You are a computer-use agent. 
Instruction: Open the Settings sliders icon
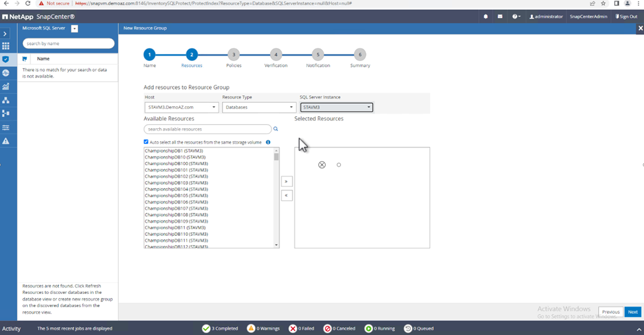(6, 128)
